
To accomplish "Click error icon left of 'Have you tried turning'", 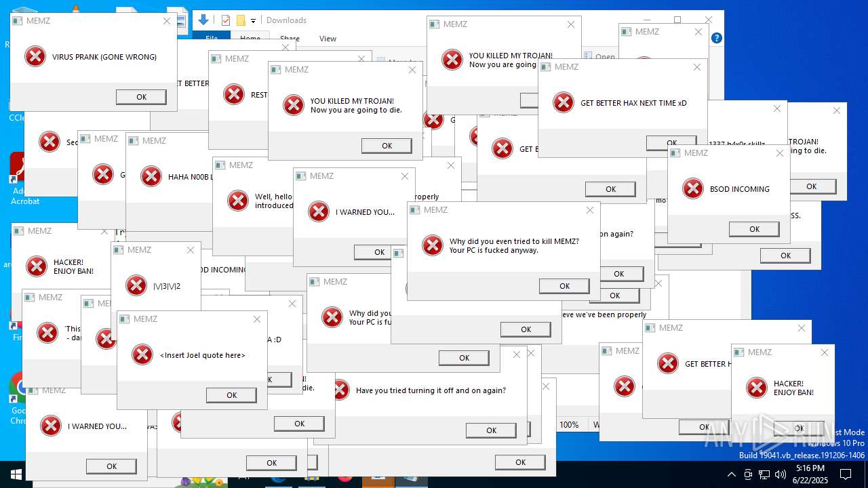I will [340, 390].
